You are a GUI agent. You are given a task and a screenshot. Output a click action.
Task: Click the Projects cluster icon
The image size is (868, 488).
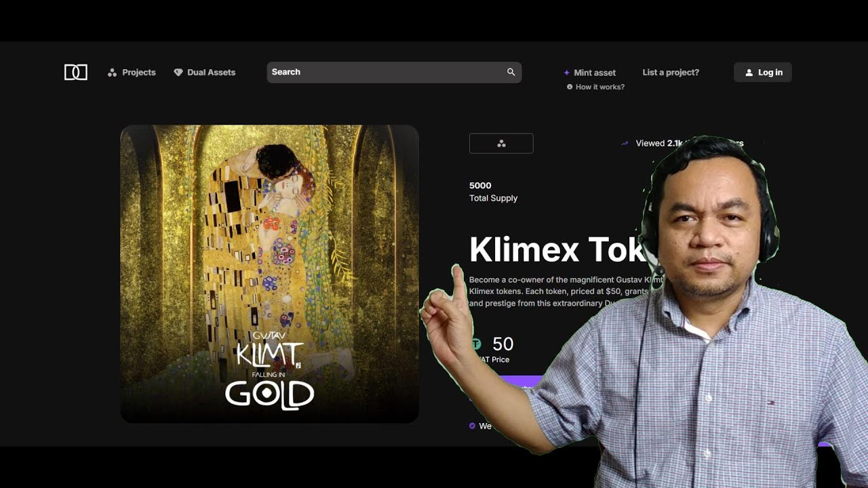pyautogui.click(x=112, y=73)
